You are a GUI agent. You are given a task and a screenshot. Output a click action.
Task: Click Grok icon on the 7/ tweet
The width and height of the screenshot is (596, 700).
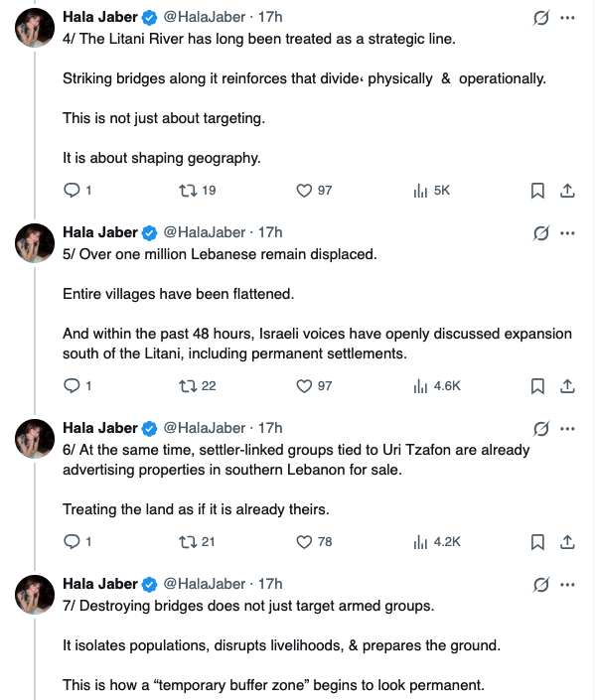pyautogui.click(x=541, y=584)
